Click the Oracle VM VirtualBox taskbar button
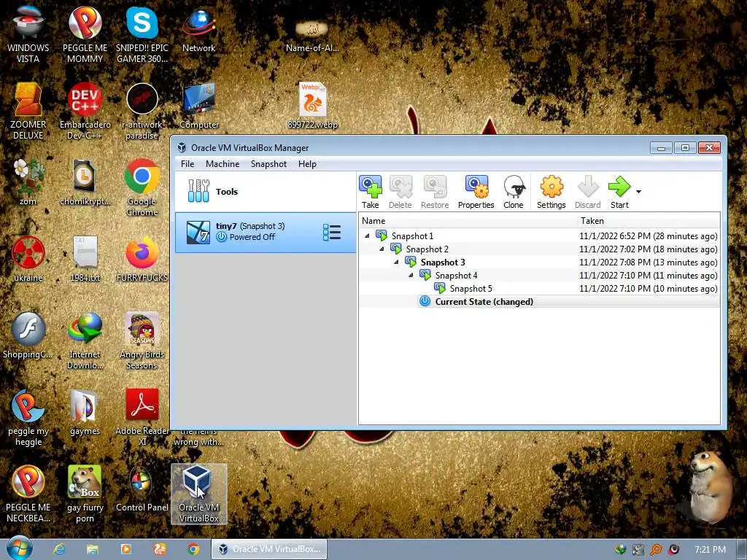This screenshot has height=560, width=747. [x=269, y=549]
